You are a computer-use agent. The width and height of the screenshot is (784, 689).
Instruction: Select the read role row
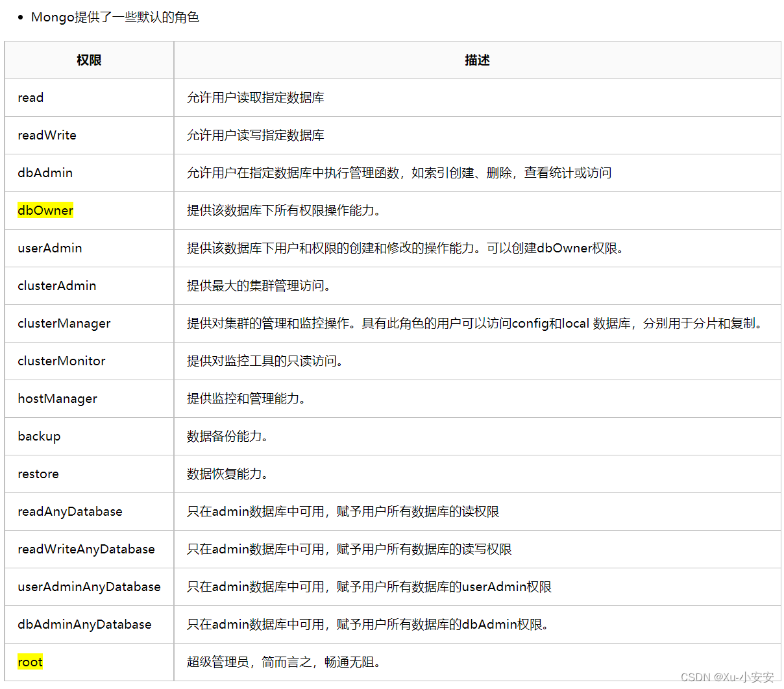tap(31, 97)
